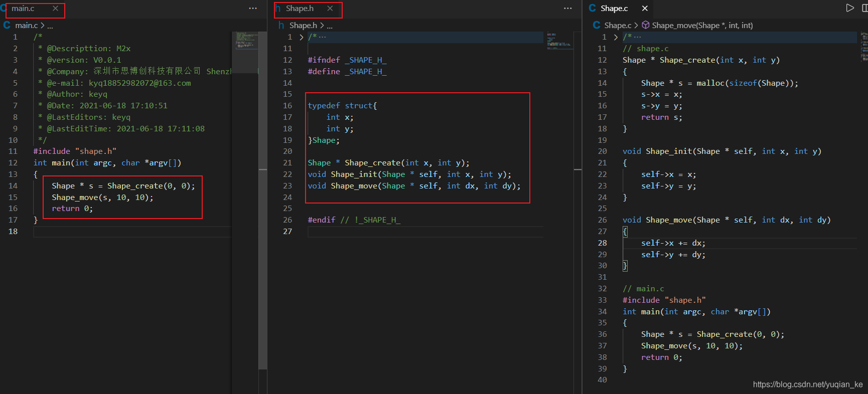Run the Shape.c code with play icon

tap(849, 8)
